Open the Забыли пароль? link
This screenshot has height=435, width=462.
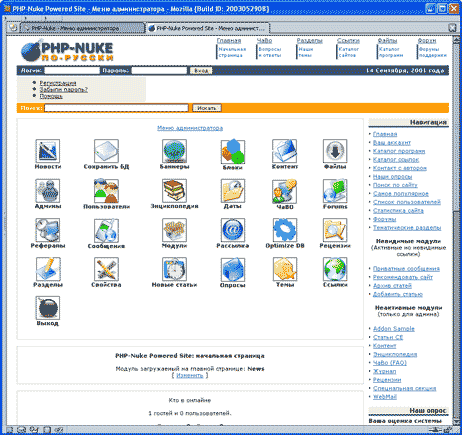pyautogui.click(x=64, y=90)
